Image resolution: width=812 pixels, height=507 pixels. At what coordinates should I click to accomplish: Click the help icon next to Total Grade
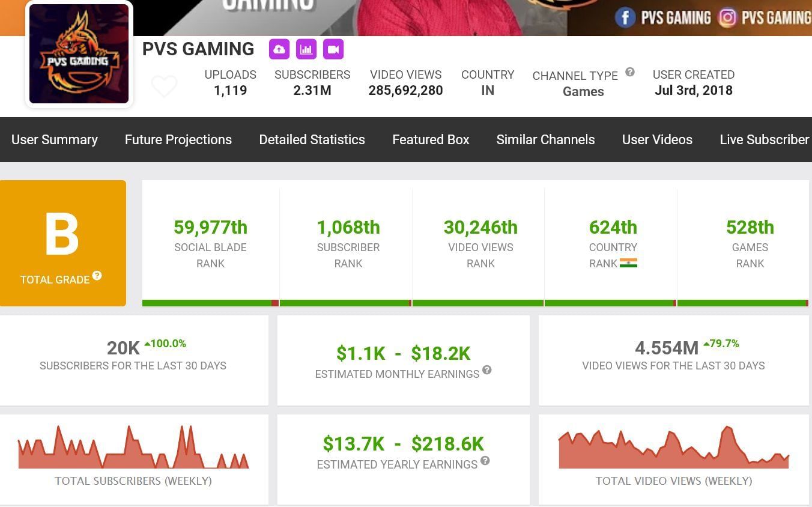tap(97, 276)
